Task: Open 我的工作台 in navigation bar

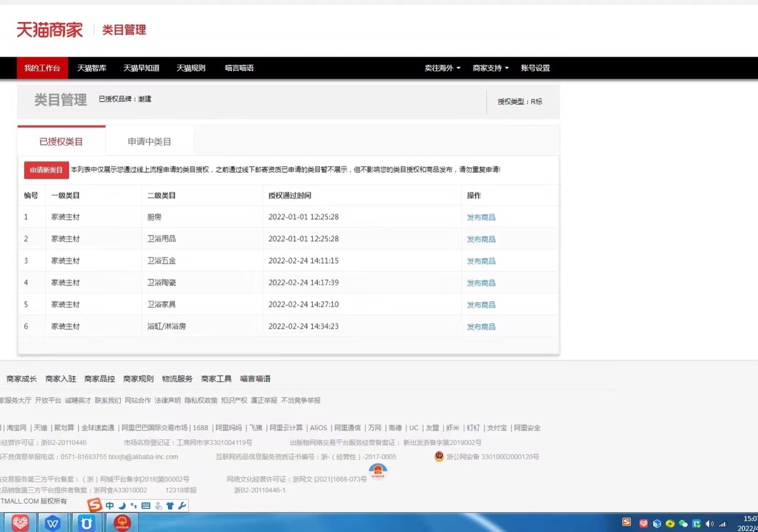Action: click(x=42, y=68)
